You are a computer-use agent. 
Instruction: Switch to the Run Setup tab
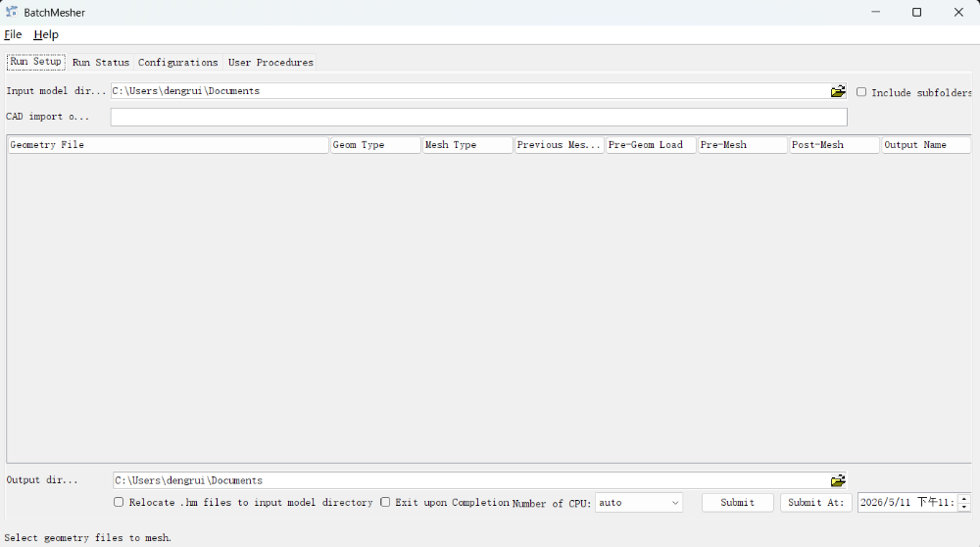coord(35,61)
